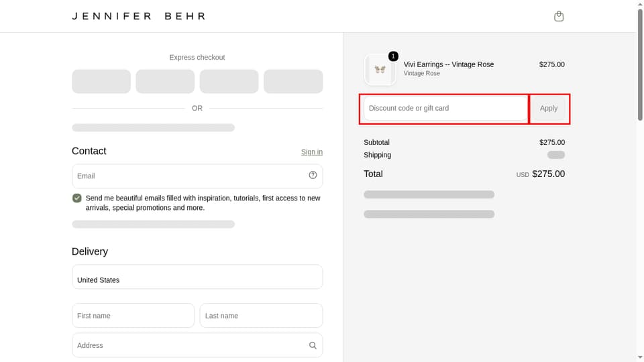Focus the Discount code or gift card field
644x362 pixels.
point(445,109)
